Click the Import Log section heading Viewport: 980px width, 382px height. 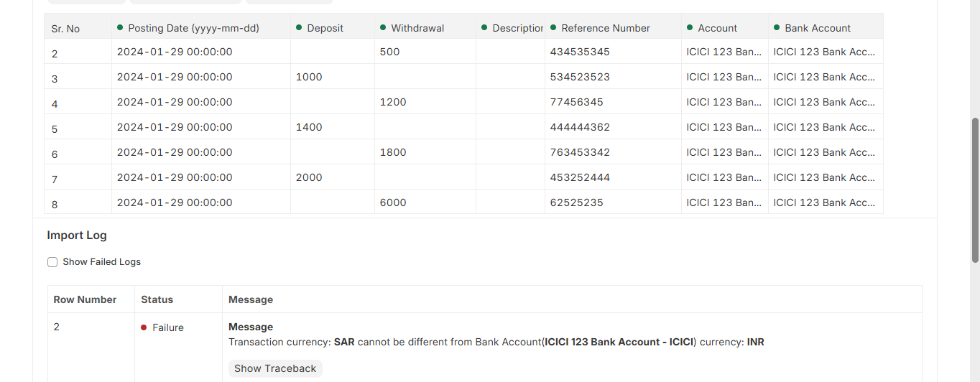(x=77, y=235)
